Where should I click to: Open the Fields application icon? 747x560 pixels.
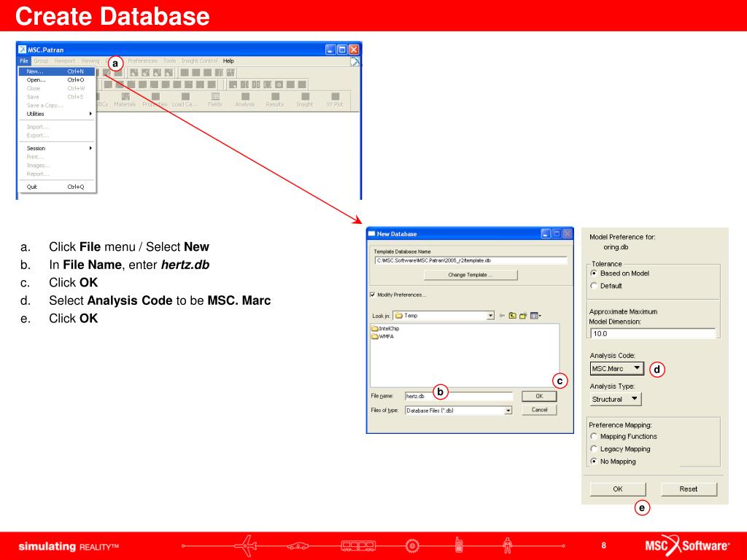pyautogui.click(x=214, y=99)
